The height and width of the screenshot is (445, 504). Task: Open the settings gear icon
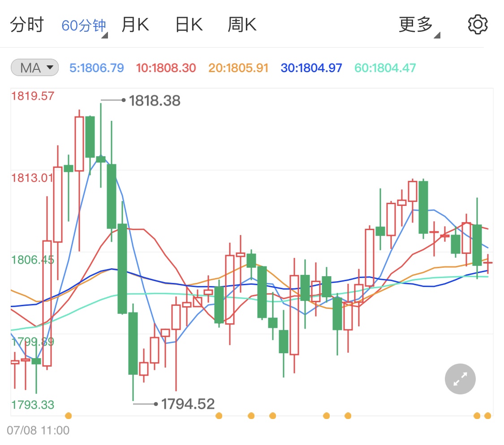click(x=478, y=24)
